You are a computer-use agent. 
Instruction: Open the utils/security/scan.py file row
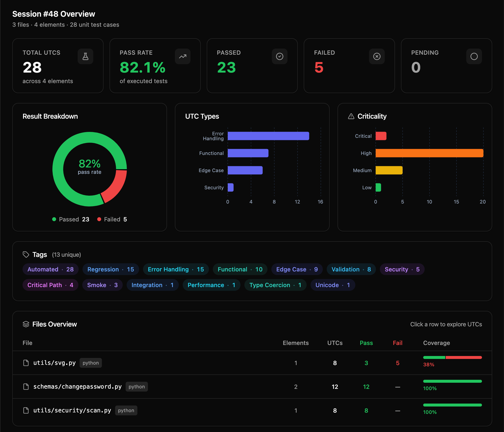252,410
